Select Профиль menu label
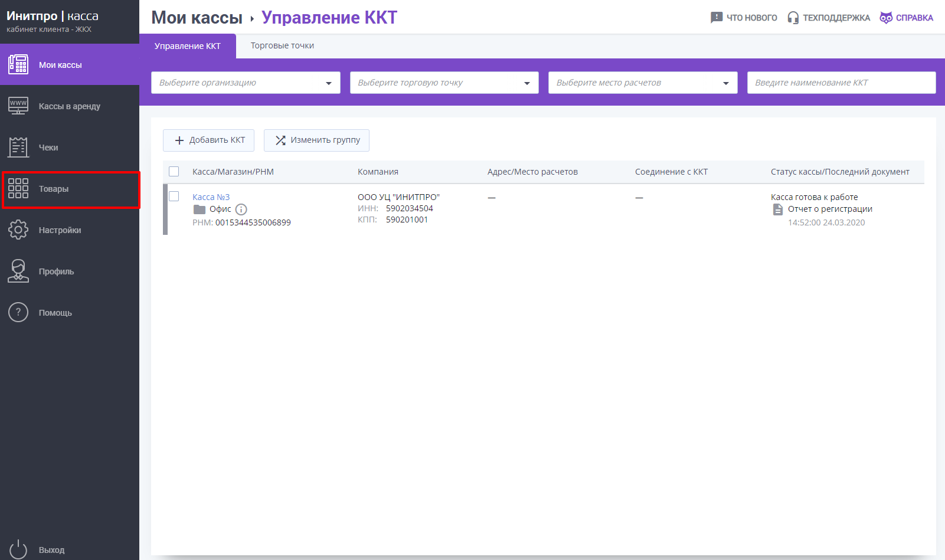This screenshot has height=560, width=945. pyautogui.click(x=57, y=271)
